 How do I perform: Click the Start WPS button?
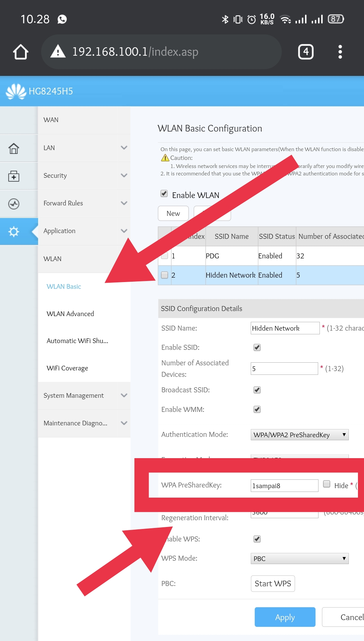pyautogui.click(x=273, y=584)
